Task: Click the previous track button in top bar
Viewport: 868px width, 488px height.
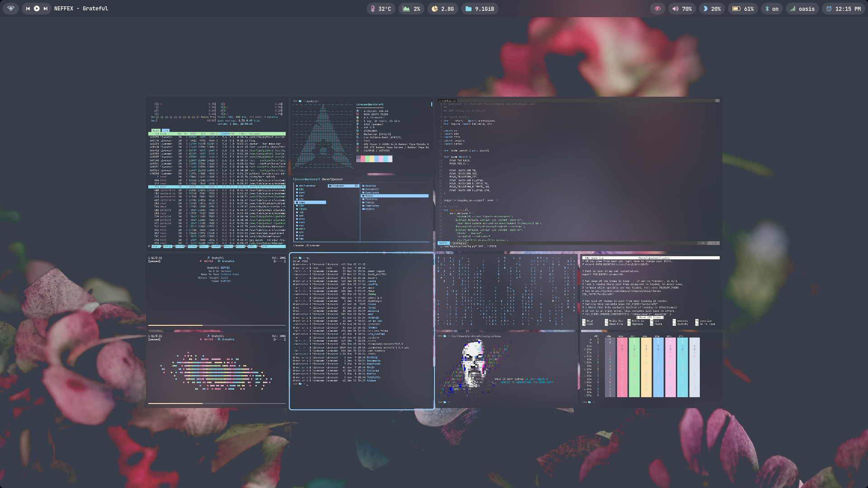Action: point(28,9)
